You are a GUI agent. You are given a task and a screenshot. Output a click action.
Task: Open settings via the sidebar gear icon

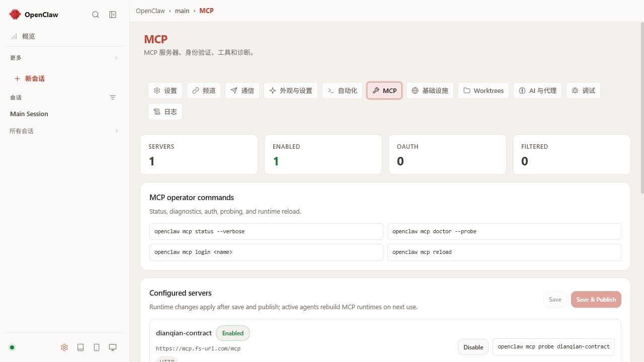pos(64,347)
